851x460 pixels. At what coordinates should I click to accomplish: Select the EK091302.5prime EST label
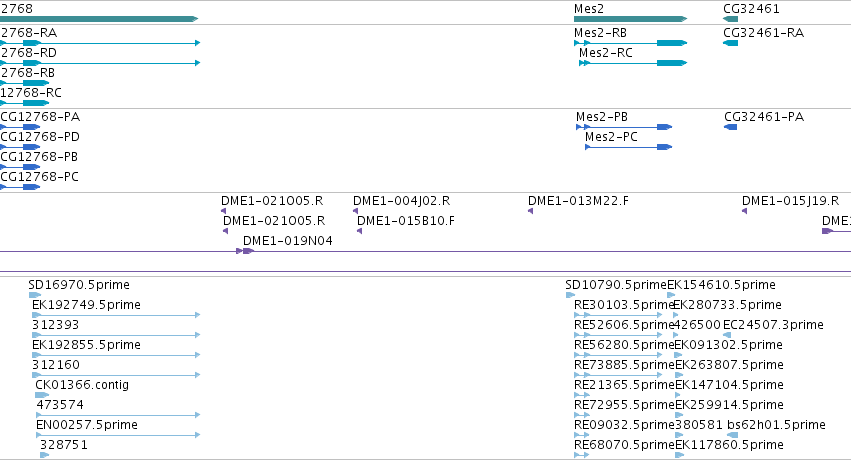tap(728, 345)
